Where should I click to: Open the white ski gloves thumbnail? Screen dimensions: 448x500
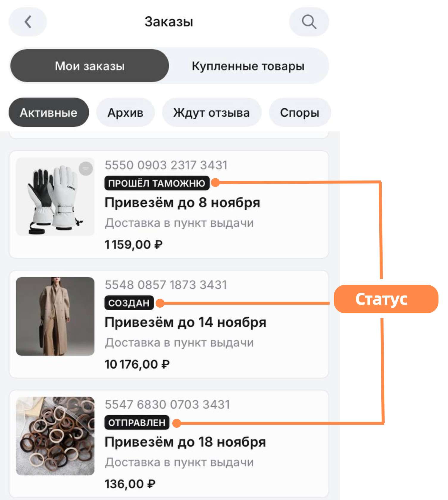(55, 196)
